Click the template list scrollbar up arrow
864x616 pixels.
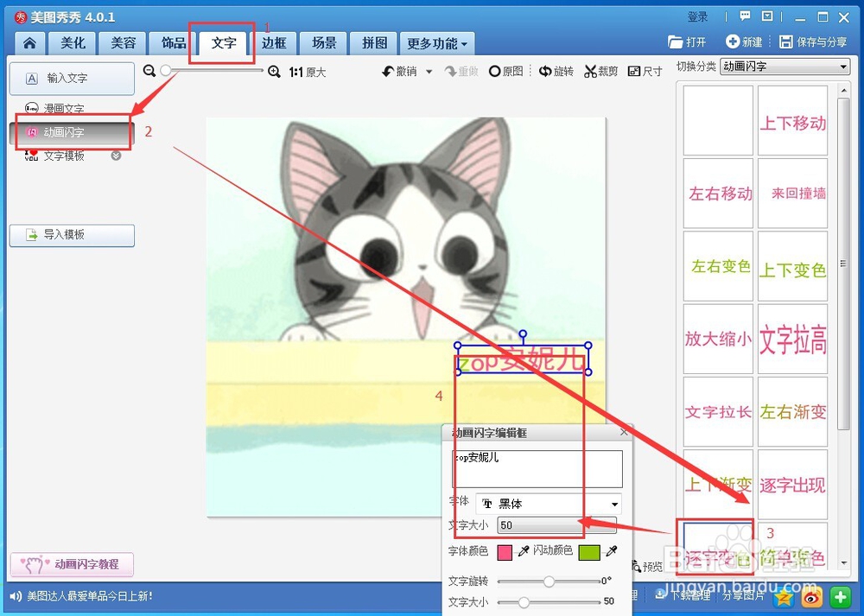[843, 90]
